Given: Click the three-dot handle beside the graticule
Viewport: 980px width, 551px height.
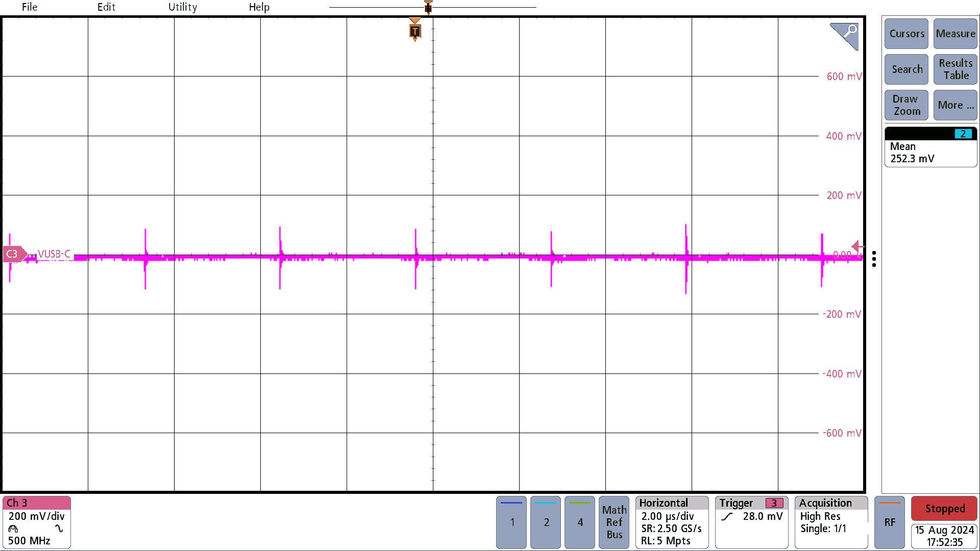Looking at the screenshot, I should point(874,259).
